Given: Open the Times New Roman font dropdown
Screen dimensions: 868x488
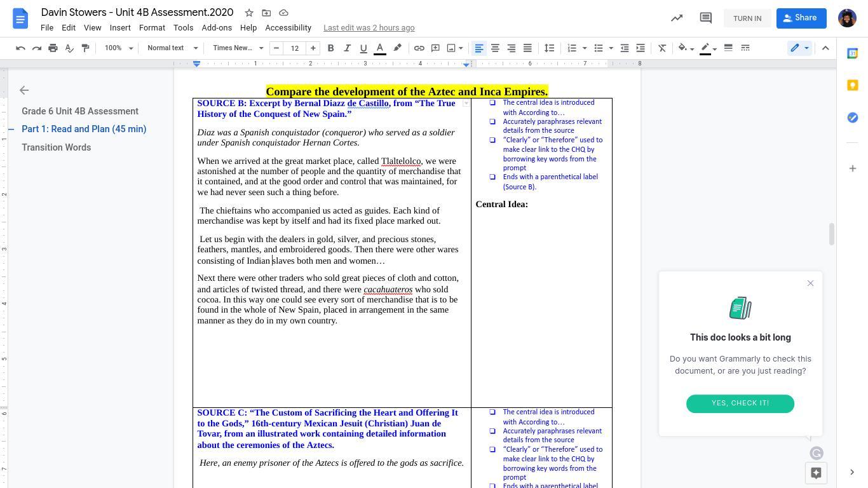Looking at the screenshot, I should point(238,48).
